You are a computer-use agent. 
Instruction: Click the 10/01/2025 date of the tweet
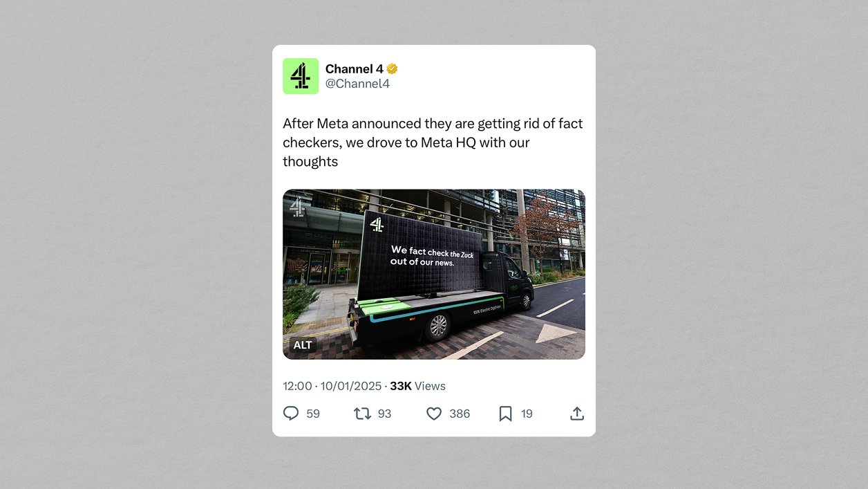pyautogui.click(x=350, y=386)
